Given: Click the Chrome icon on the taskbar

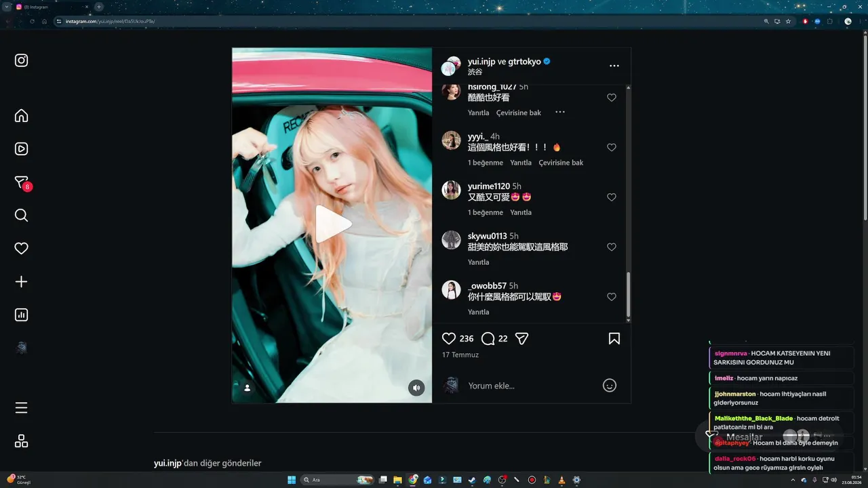Looking at the screenshot, I should [x=413, y=480].
